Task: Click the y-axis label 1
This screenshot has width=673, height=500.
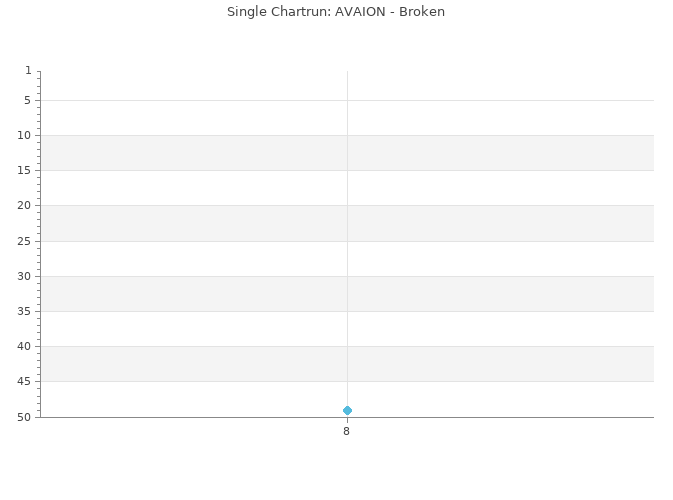Action: pos(28,70)
